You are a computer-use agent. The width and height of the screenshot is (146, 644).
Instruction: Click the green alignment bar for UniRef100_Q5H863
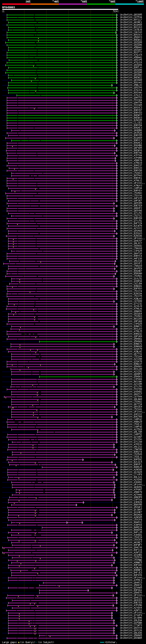pos(78,376)
